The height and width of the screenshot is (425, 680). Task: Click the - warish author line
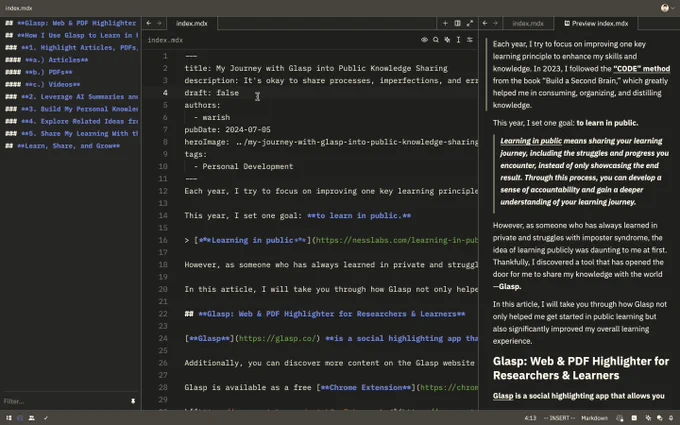pos(212,118)
